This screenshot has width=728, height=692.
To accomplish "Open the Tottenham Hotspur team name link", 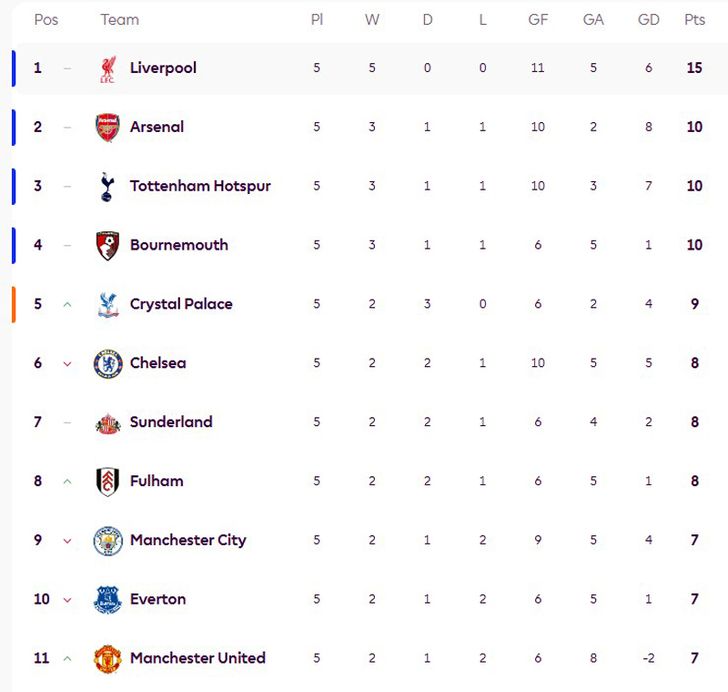I will pyautogui.click(x=200, y=186).
